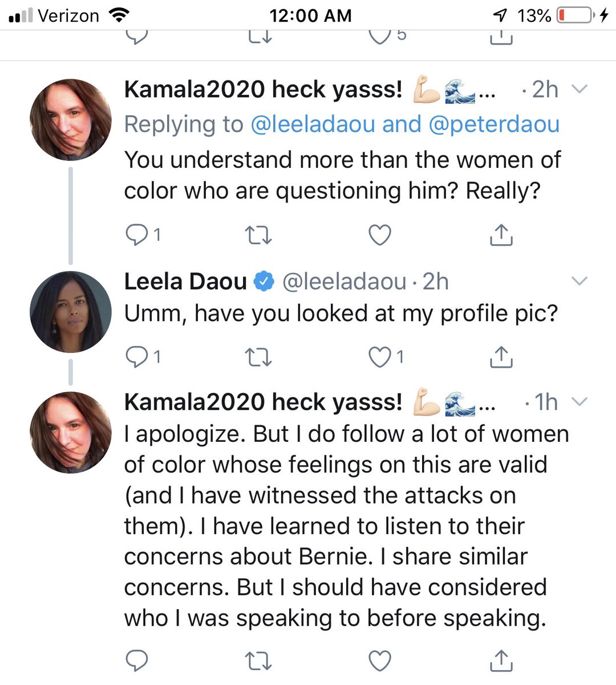Retweet the apology tweet at bottom
The width and height of the screenshot is (616, 685).
(258, 660)
